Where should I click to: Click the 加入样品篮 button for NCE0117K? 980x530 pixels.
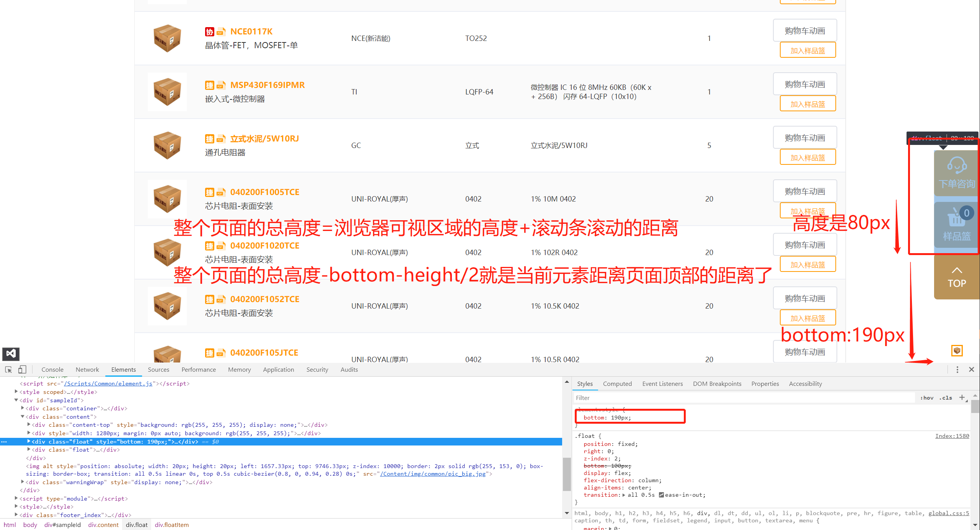(x=807, y=50)
